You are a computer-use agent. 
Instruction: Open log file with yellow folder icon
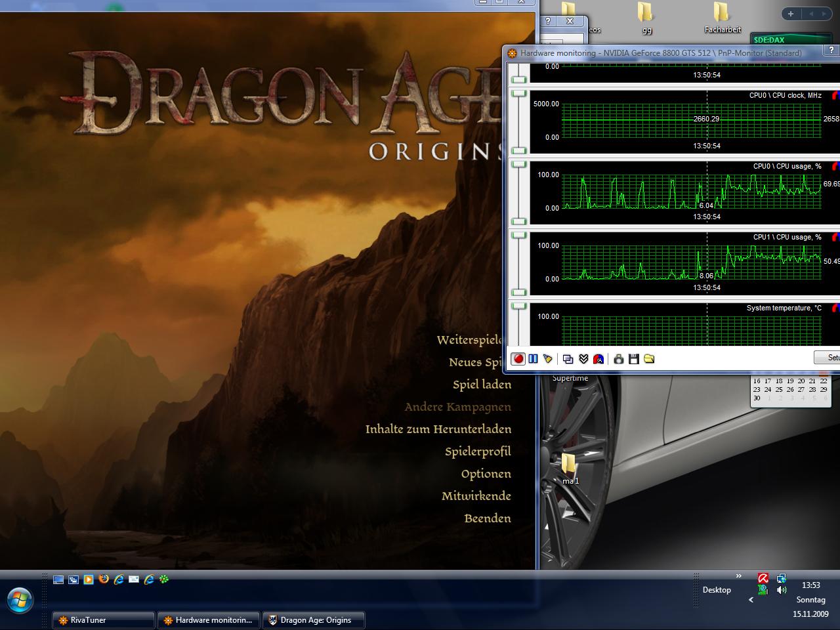(x=649, y=359)
